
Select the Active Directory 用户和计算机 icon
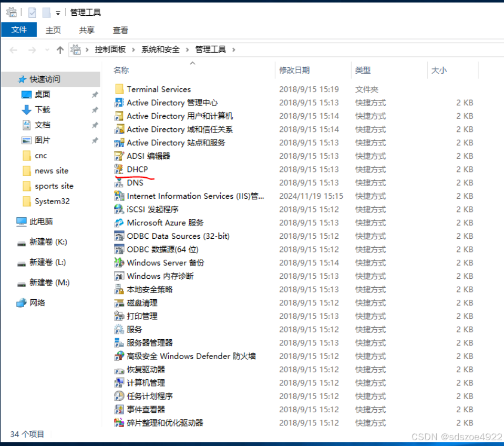pyautogui.click(x=119, y=116)
